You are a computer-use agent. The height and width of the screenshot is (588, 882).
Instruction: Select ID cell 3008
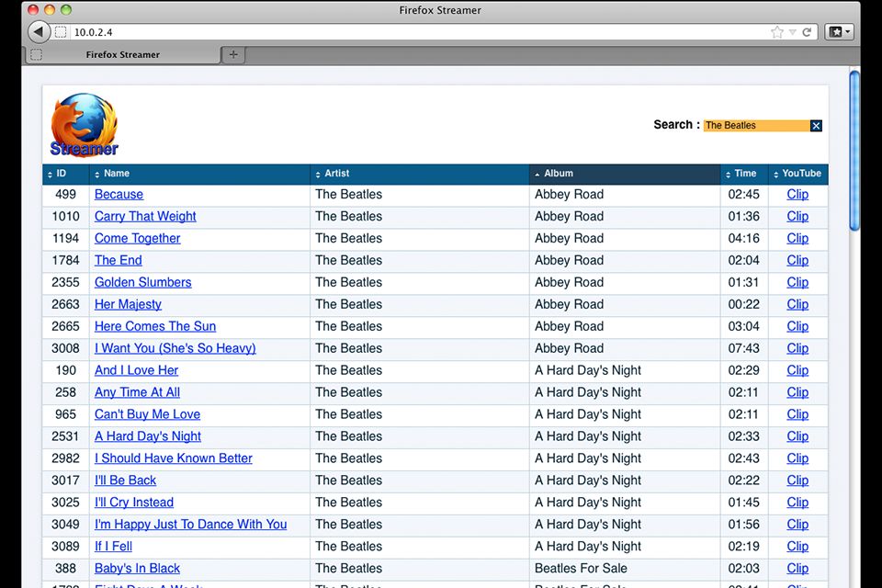[66, 348]
